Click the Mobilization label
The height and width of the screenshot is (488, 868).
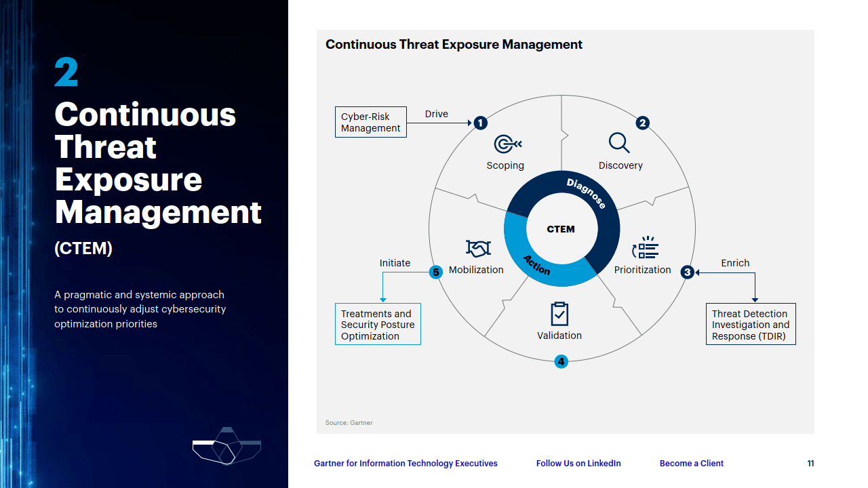[x=476, y=270]
